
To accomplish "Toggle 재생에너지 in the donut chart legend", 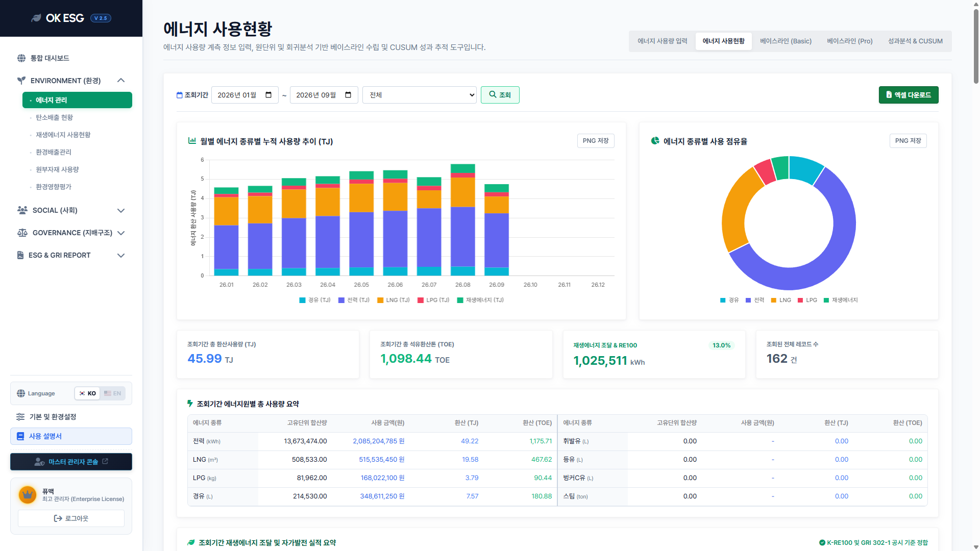I will (841, 300).
